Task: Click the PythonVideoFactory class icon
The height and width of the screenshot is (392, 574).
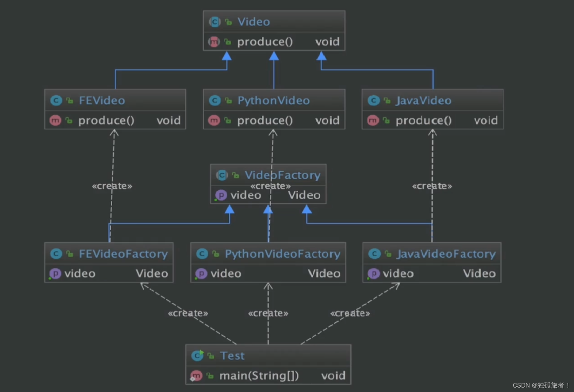Action: click(x=202, y=254)
